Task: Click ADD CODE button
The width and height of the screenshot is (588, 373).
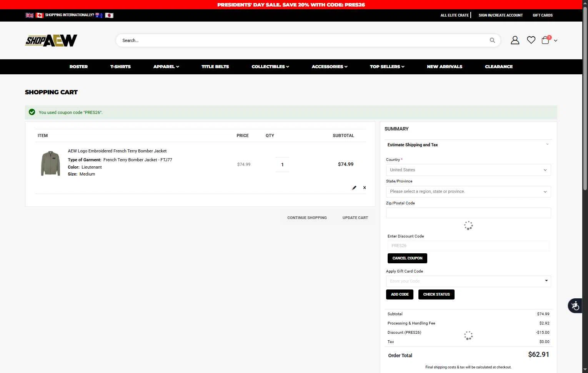Action: 400,294
